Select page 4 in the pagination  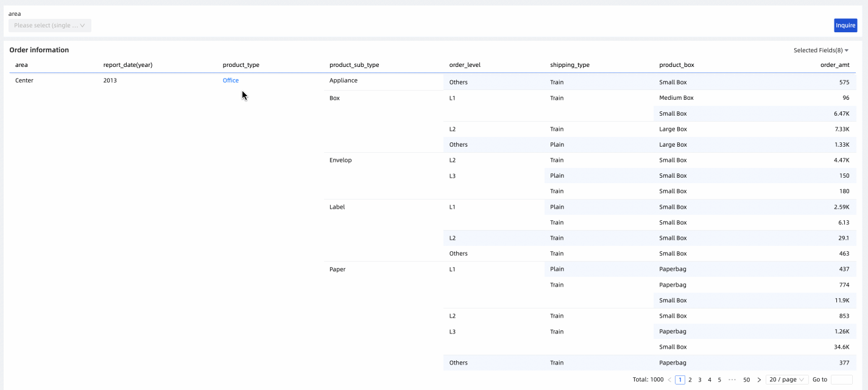[710, 380]
